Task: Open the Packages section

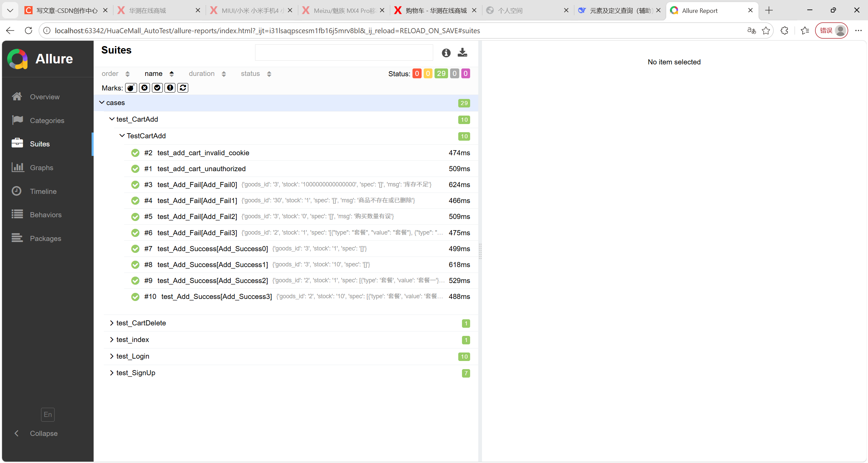Action: click(x=45, y=239)
